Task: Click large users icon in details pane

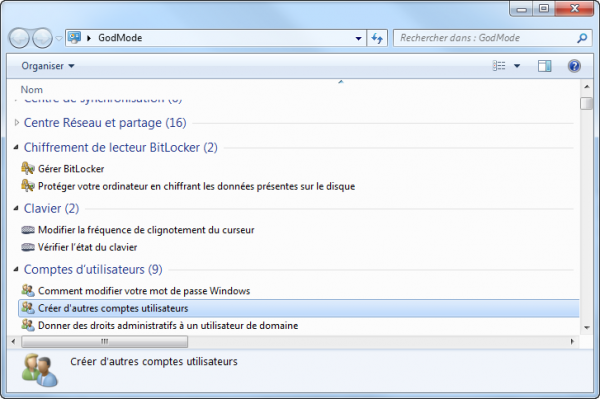Action: 40,370
